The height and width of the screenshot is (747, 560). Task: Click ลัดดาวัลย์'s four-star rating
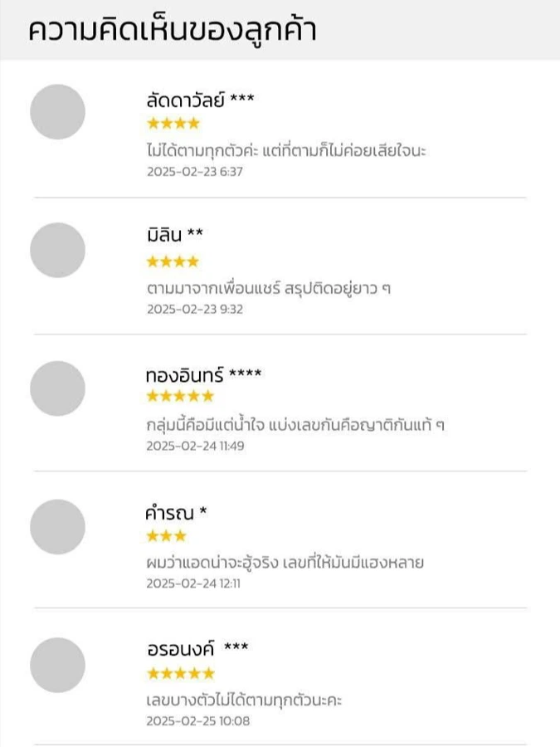[173, 124]
